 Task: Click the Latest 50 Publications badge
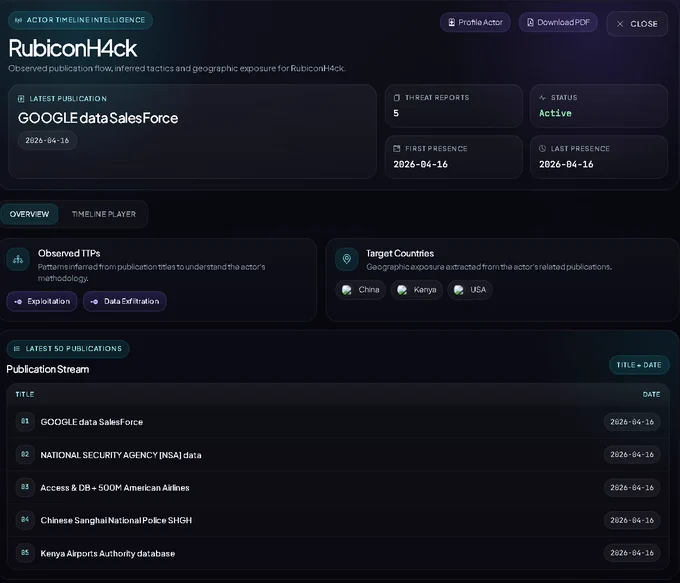point(68,349)
